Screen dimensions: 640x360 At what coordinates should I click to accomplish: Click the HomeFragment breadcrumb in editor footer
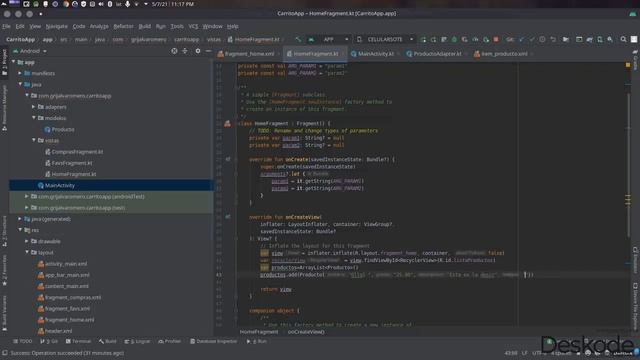[259, 332]
